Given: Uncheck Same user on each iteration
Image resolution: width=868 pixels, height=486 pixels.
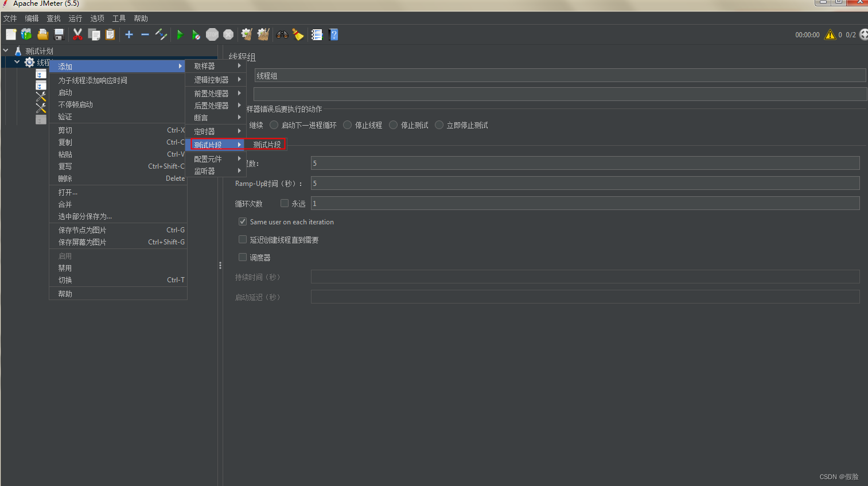Looking at the screenshot, I should point(243,221).
